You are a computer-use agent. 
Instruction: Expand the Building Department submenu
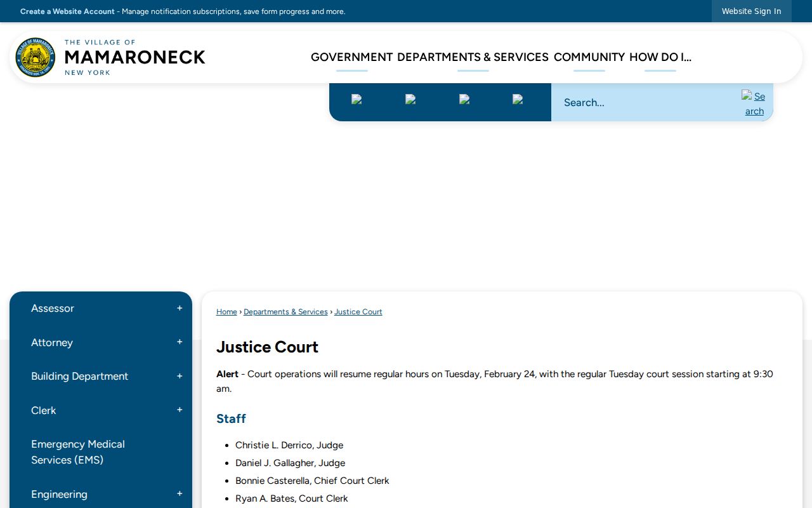point(180,377)
